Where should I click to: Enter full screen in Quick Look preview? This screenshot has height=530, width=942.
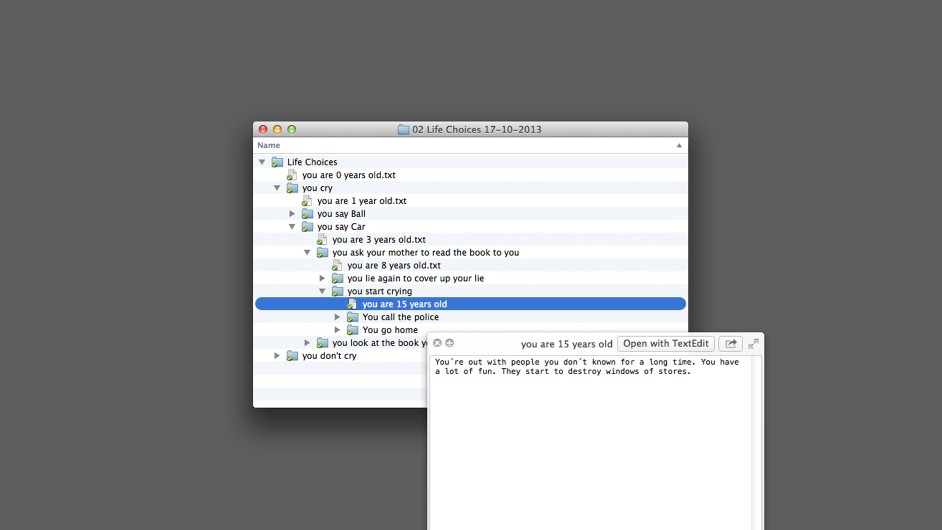coord(753,344)
